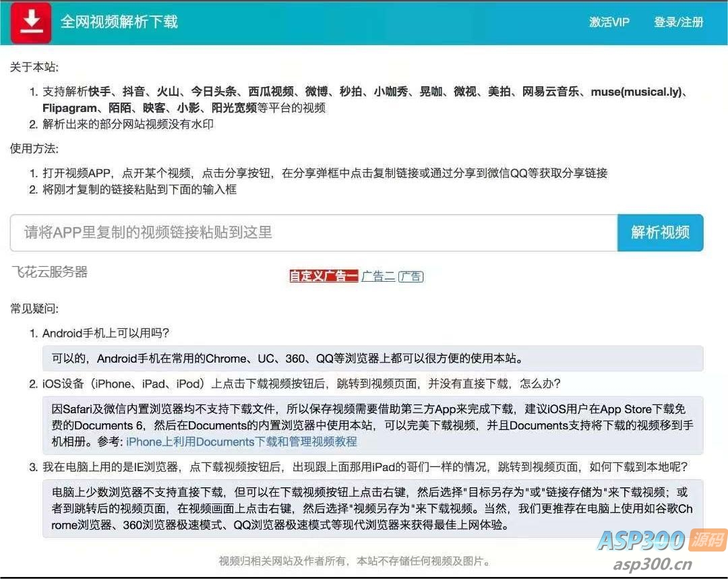Open the 登录/注册 navigation item
Screen dimensions: 728x579
coord(678,22)
